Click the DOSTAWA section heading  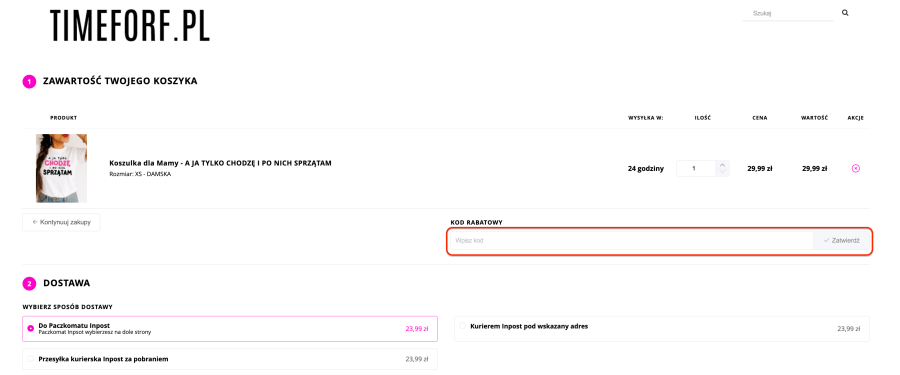tap(67, 283)
